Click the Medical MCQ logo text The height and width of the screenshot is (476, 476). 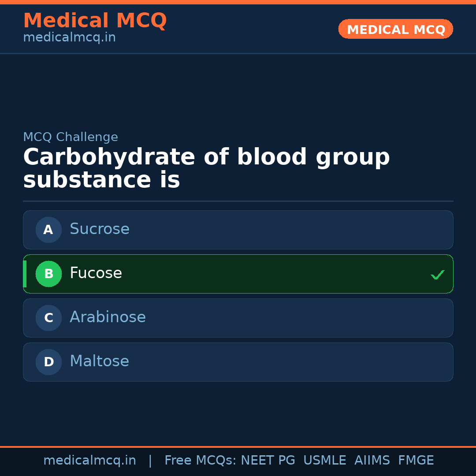click(x=95, y=20)
